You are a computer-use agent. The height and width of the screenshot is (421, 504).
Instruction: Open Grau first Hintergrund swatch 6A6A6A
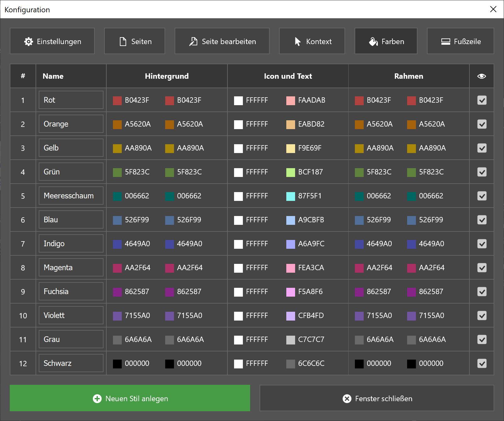(x=117, y=340)
